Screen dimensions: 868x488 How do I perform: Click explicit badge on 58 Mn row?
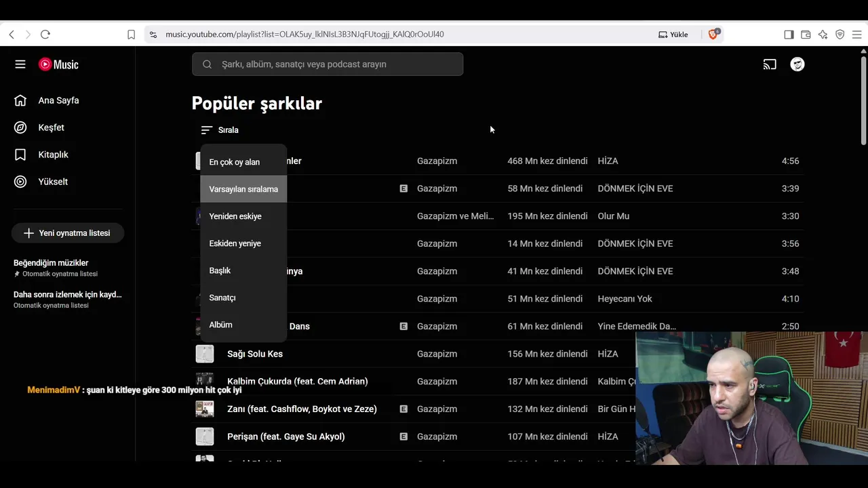click(x=403, y=188)
